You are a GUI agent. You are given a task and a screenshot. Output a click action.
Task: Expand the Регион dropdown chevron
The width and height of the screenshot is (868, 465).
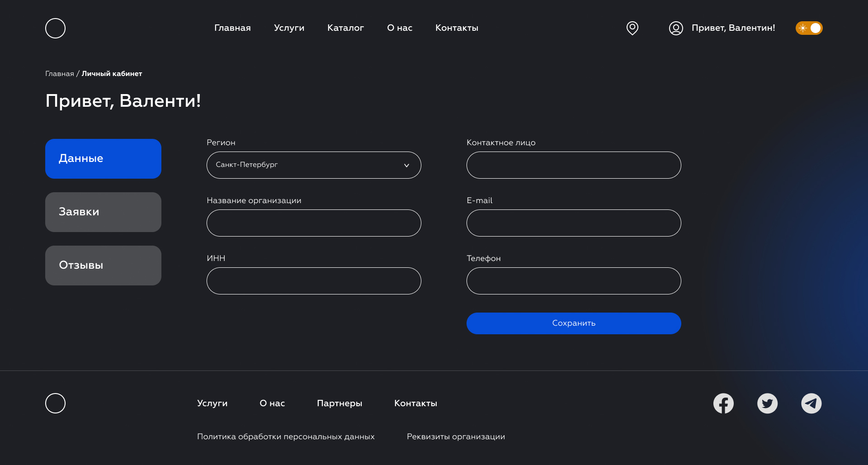point(406,165)
